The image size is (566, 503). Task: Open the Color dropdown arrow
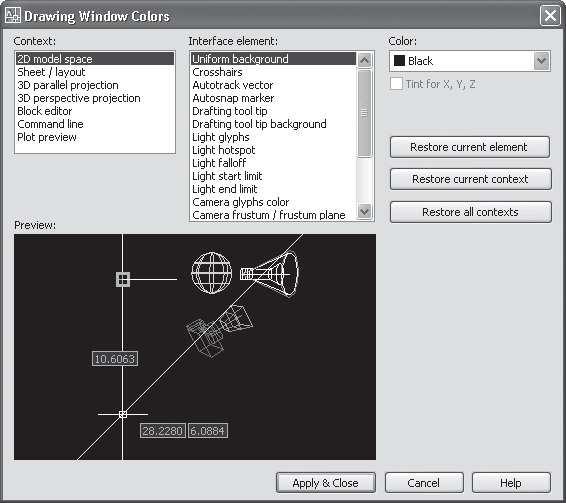tap(541, 61)
